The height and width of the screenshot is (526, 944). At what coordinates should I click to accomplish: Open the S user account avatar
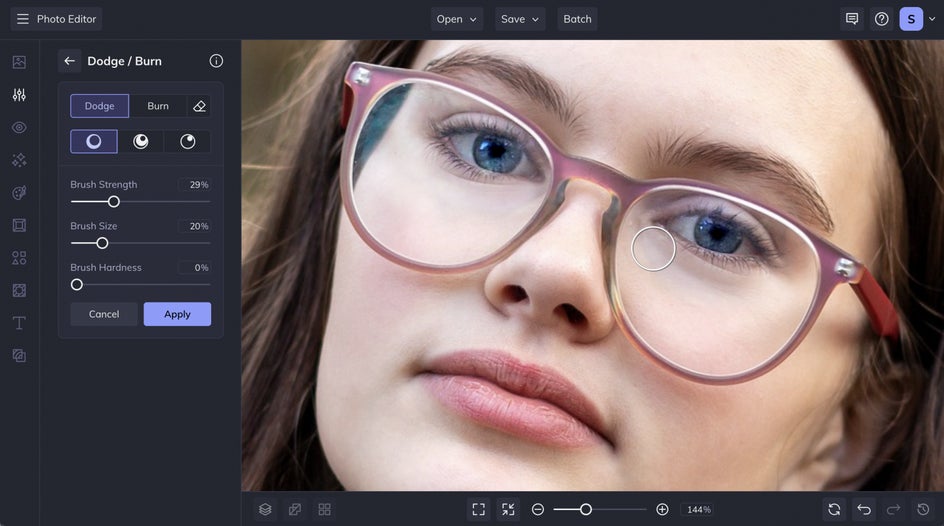(x=911, y=19)
